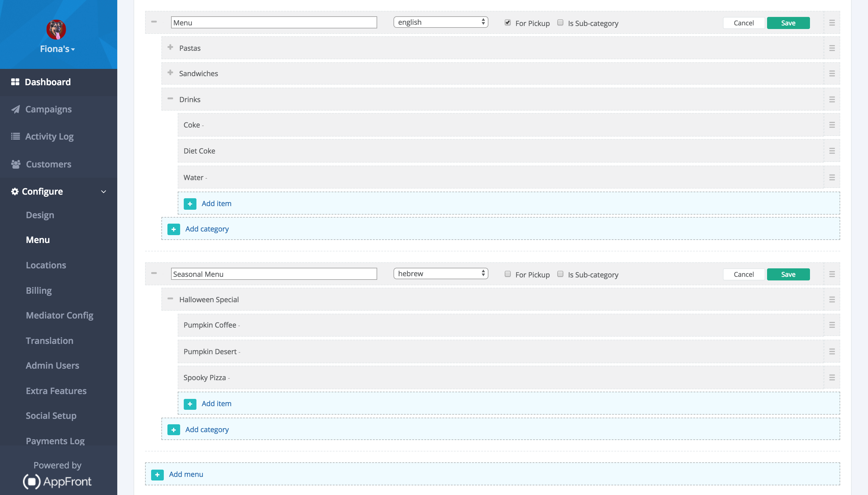Viewport: 868px width, 495px height.
Task: Open Payments Log page
Action: (x=55, y=441)
